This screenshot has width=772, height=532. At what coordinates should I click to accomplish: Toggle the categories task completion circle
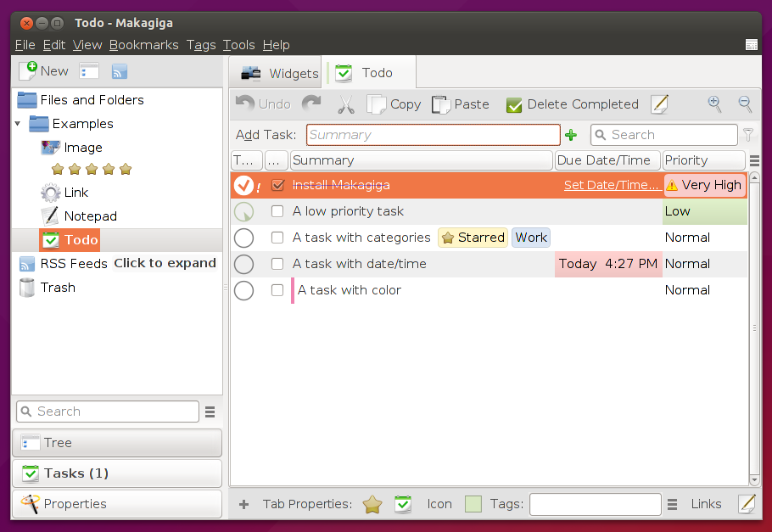pos(243,238)
